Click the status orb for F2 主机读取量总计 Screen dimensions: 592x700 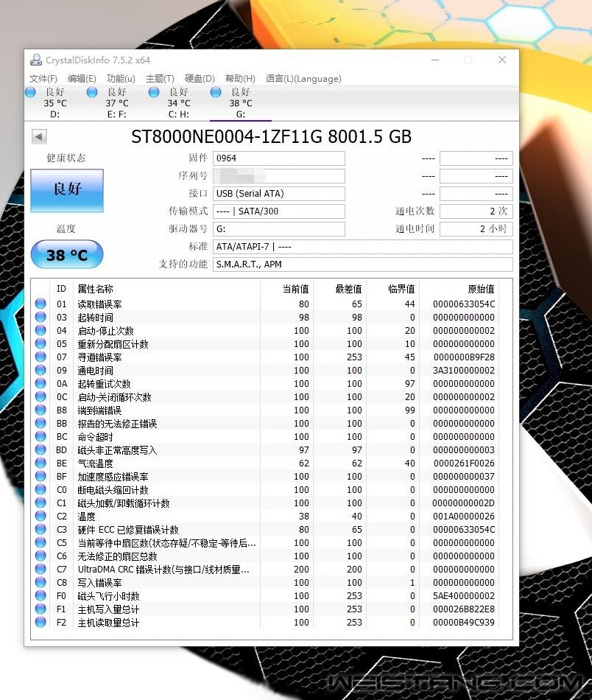[40, 622]
